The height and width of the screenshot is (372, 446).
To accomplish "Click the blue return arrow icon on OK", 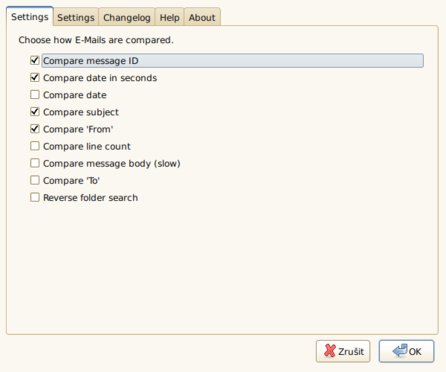I will click(400, 350).
